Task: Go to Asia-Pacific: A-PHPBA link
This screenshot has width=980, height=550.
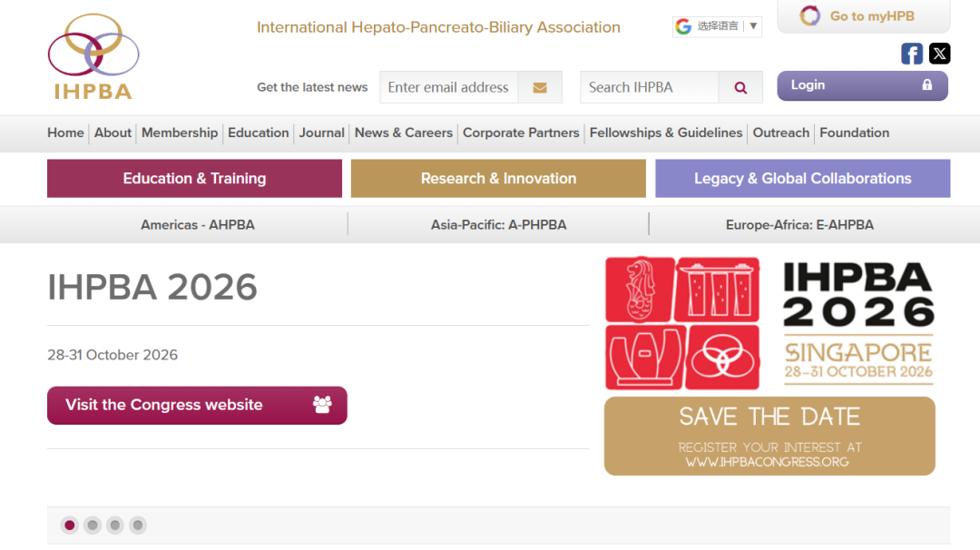Action: point(498,225)
